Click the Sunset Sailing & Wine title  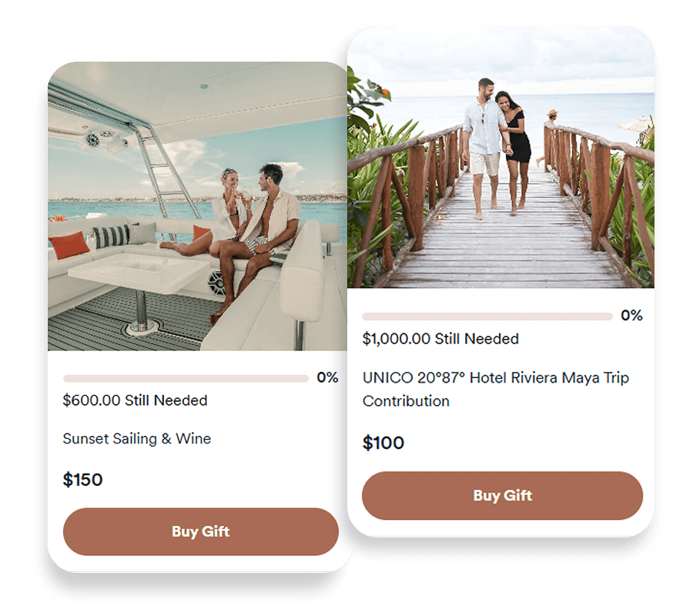coord(136,438)
